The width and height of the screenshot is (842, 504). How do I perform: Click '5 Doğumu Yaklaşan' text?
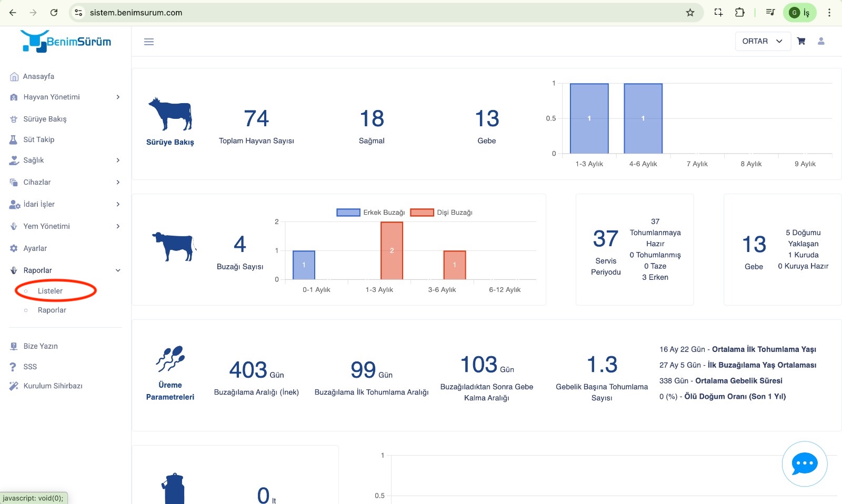[803, 238]
